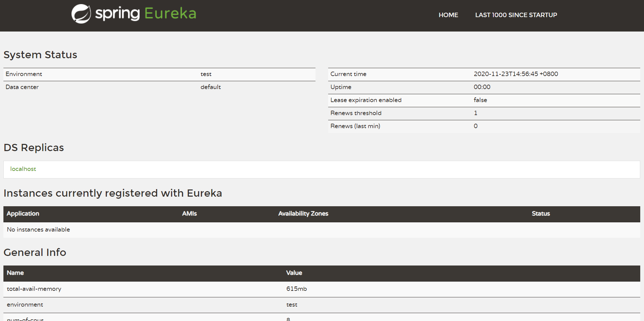Select the timestamp 2020-11-23T14:56:45 +0800
This screenshot has width=644, height=321.
(x=516, y=74)
